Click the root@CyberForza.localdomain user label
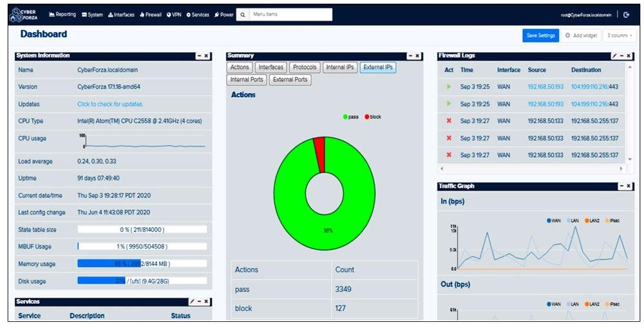Image resolution: width=644 pixels, height=329 pixels. pyautogui.click(x=586, y=15)
